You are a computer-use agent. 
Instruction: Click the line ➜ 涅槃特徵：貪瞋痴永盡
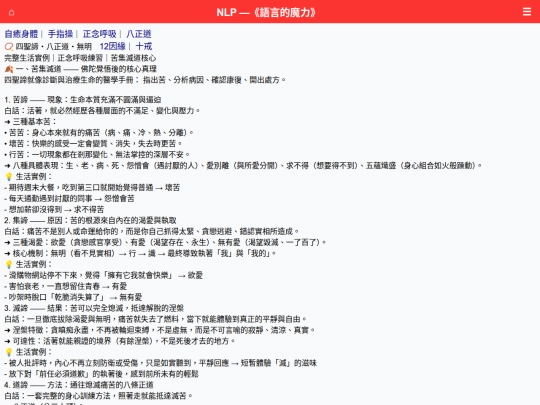pyautogui.click(x=160, y=330)
